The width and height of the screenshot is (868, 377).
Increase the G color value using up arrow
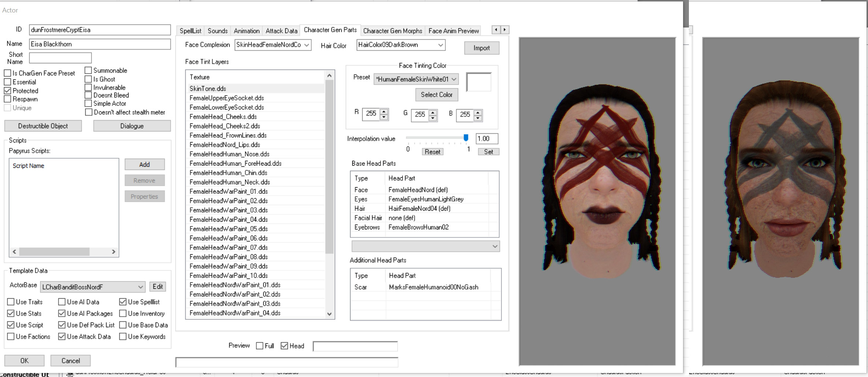(x=433, y=112)
